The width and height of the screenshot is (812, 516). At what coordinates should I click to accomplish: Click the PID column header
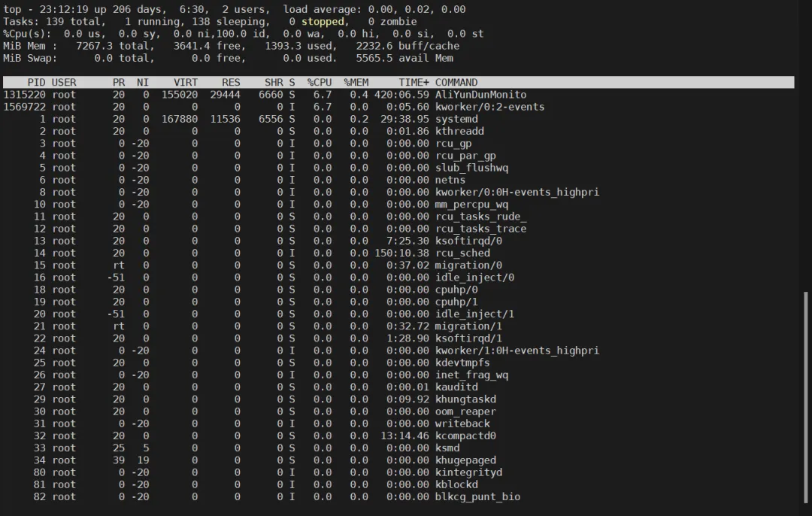click(36, 83)
